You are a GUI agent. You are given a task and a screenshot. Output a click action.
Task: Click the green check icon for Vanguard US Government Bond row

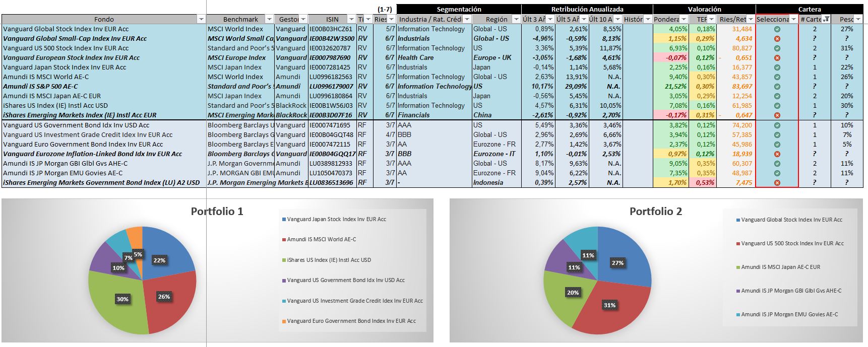click(777, 125)
